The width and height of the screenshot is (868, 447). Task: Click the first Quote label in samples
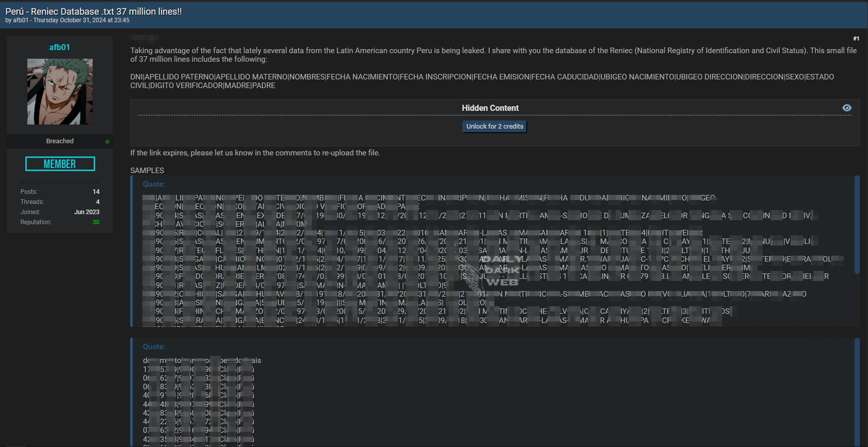click(x=154, y=184)
